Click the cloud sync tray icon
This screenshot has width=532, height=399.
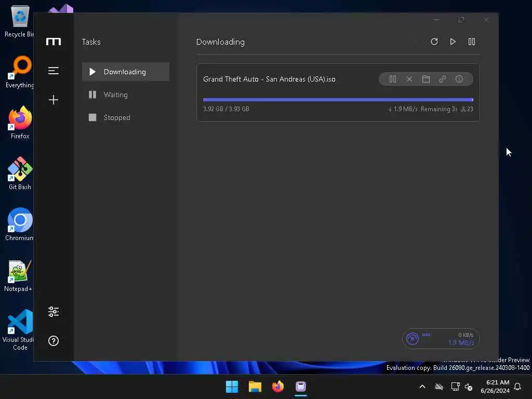439,387
